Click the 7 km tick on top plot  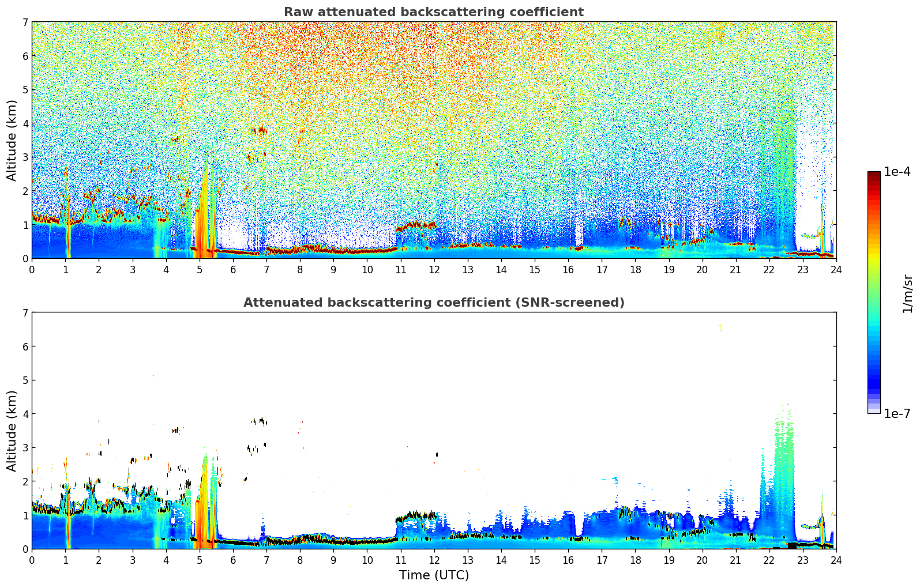(25, 22)
